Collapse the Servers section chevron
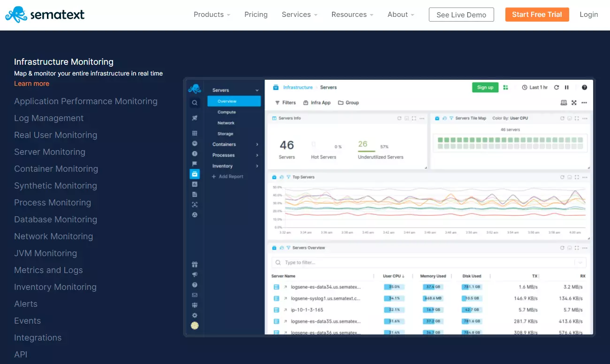This screenshot has width=610, height=364. tap(257, 90)
